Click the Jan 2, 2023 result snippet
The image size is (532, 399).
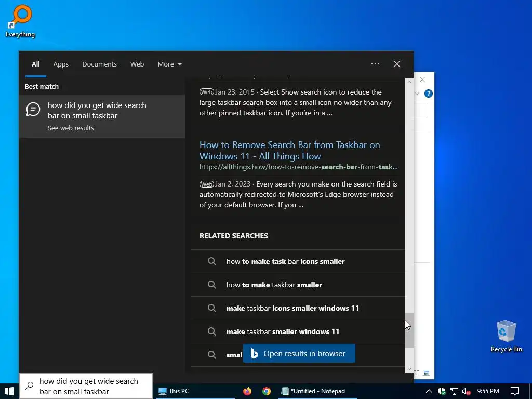coord(298,194)
